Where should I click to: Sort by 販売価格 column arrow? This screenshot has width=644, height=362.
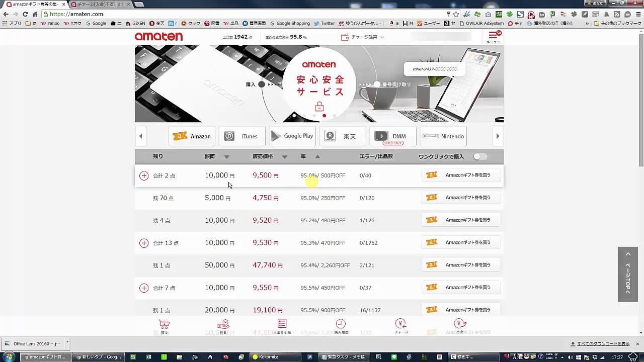285,157
